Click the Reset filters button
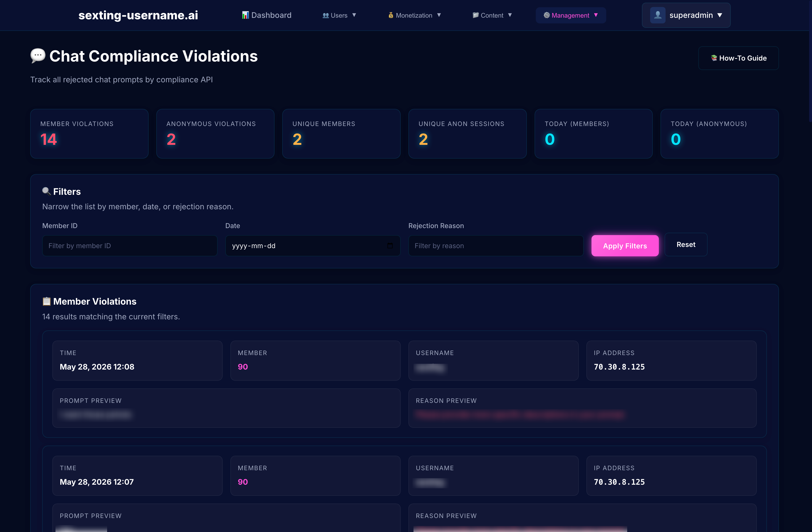Image resolution: width=812 pixels, height=532 pixels. tap(686, 245)
